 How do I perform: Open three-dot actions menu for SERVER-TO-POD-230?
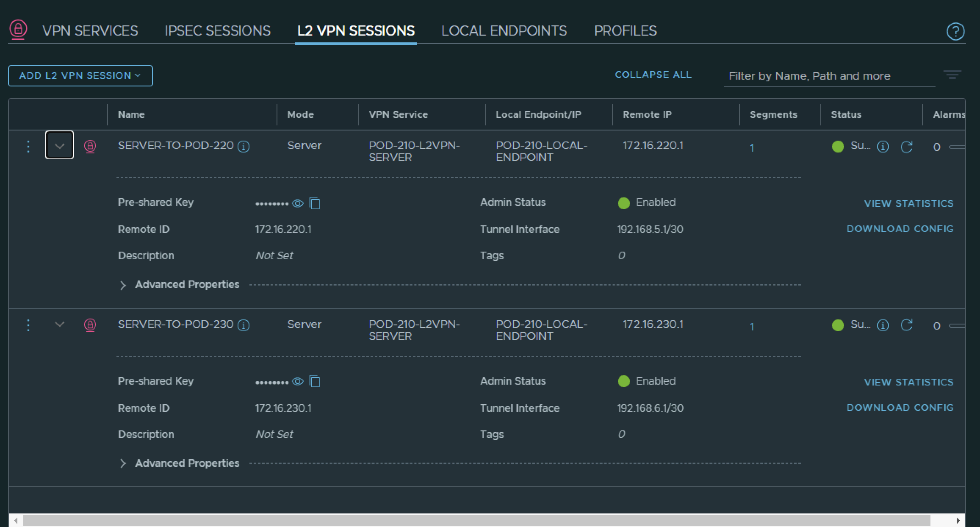28,325
